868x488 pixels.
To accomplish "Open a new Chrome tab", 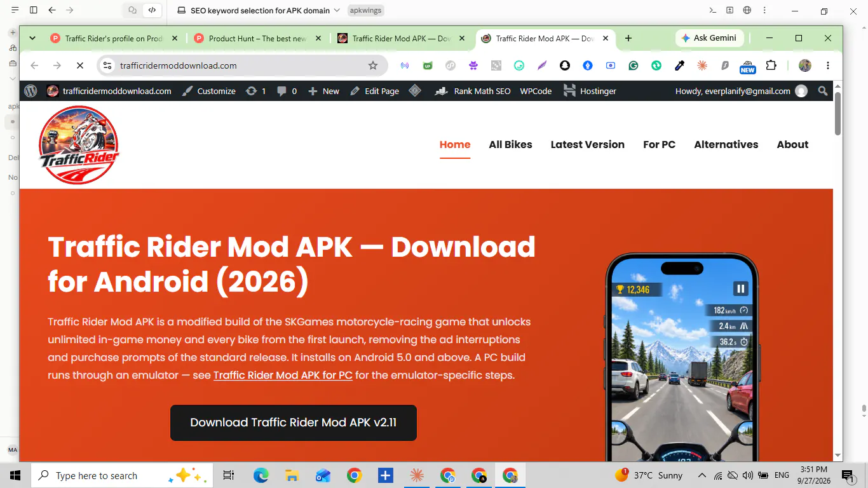I will pyautogui.click(x=628, y=38).
